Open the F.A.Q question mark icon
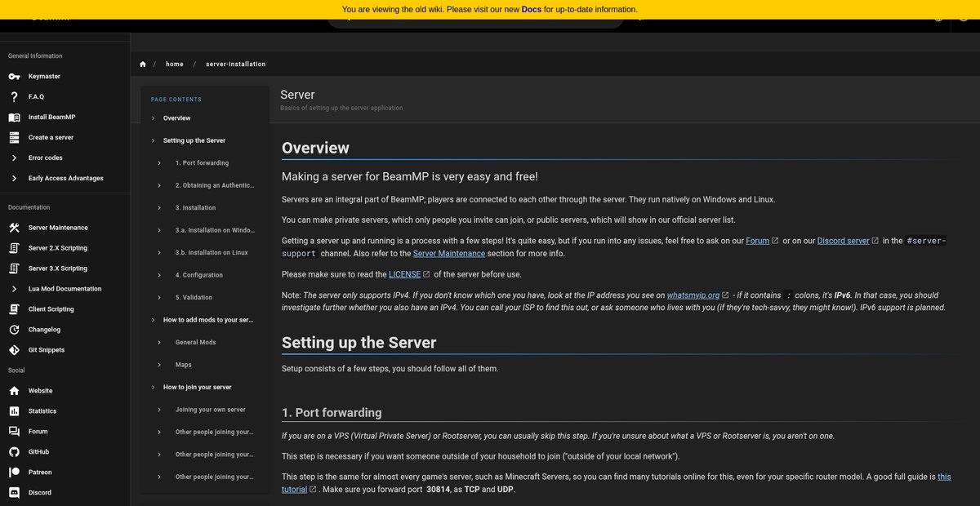 14,97
